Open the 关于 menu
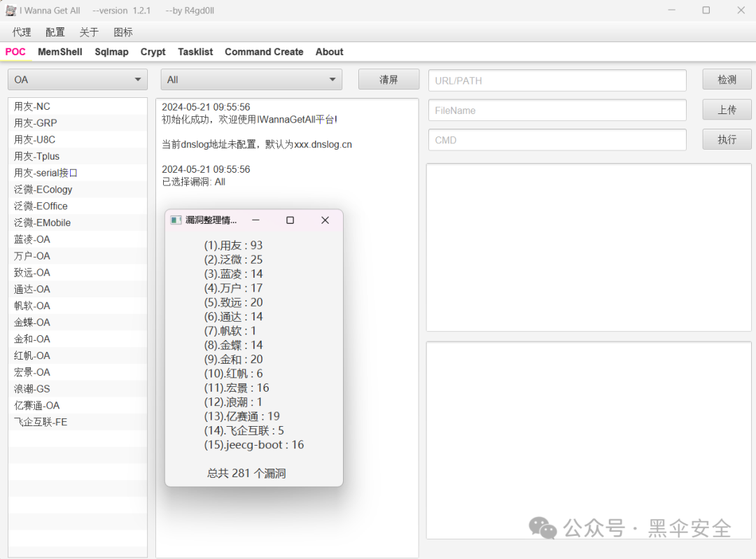This screenshot has height=559, width=756. (89, 32)
